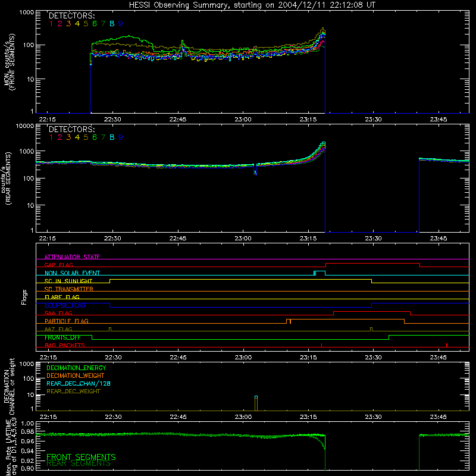Select cyan detector 8 in front segments legend
This screenshot has width=476, height=476.
112,24
